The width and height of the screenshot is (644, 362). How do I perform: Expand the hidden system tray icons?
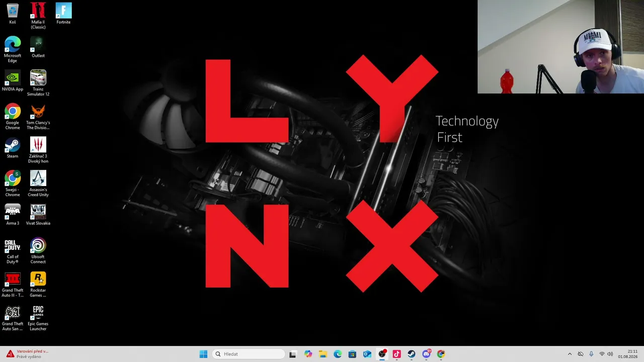(570, 354)
